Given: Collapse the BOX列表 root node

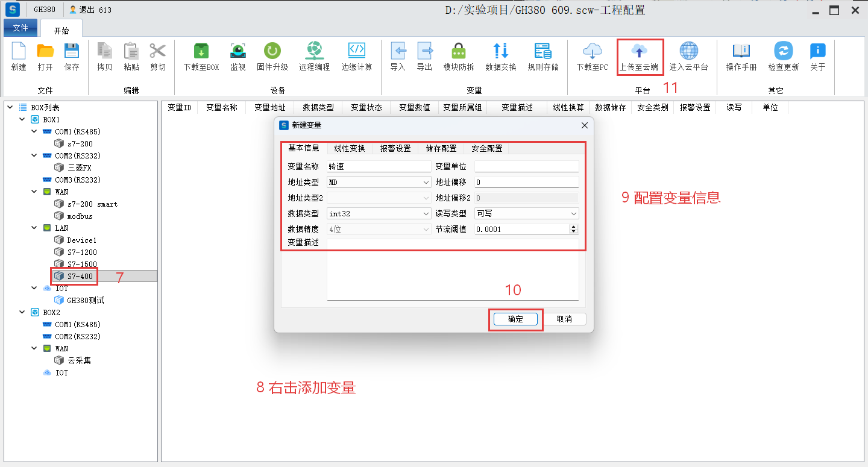Looking at the screenshot, I should pyautogui.click(x=10, y=107).
